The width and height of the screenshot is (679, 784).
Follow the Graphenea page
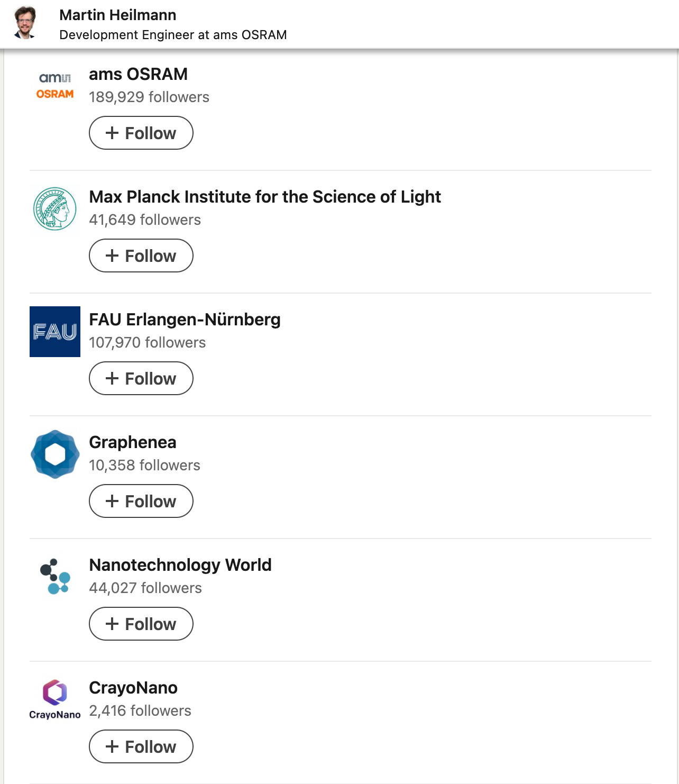141,501
